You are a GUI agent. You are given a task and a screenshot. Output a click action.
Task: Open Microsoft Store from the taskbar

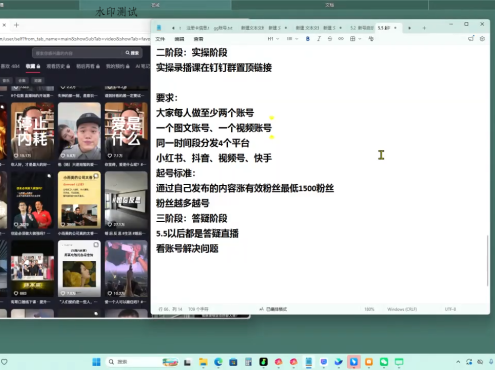233,362
